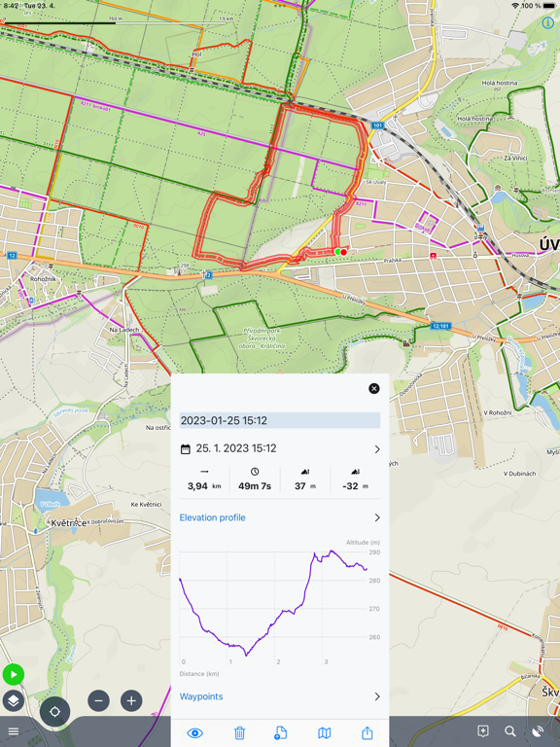Click the Wi-Fi indicator in status bar

(515, 5)
